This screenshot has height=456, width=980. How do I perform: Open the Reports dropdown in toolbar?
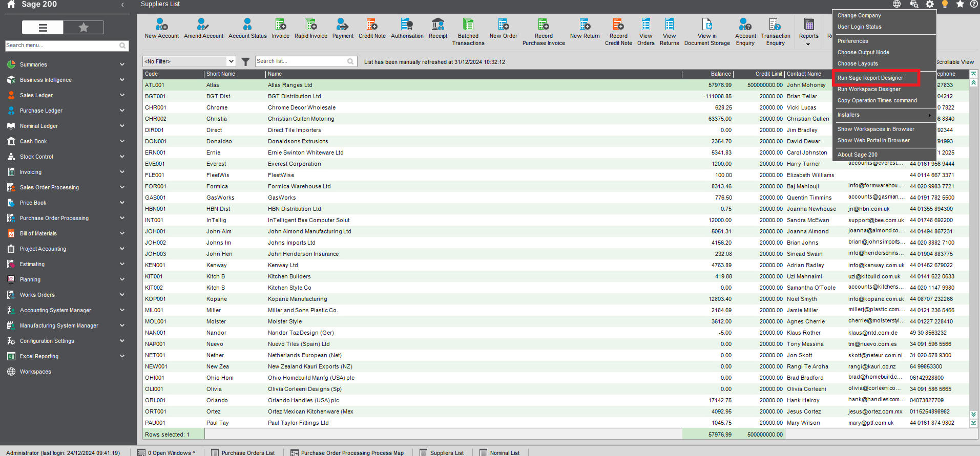tap(808, 32)
